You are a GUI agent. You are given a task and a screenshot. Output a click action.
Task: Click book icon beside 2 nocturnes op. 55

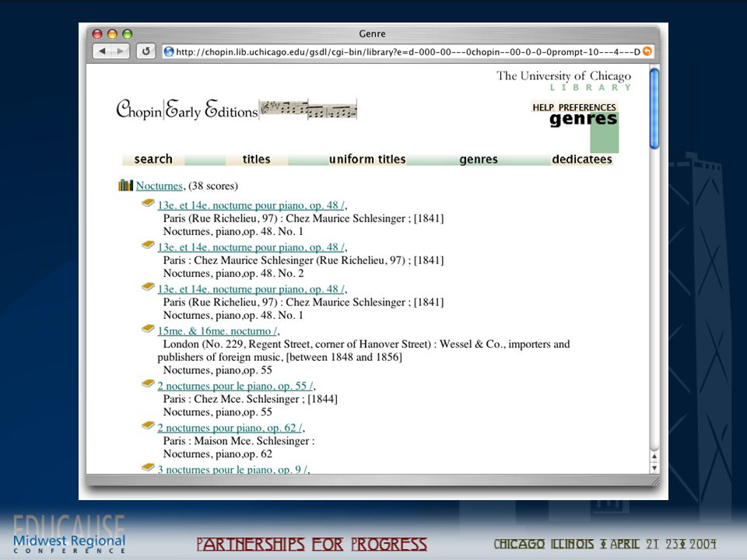click(148, 383)
